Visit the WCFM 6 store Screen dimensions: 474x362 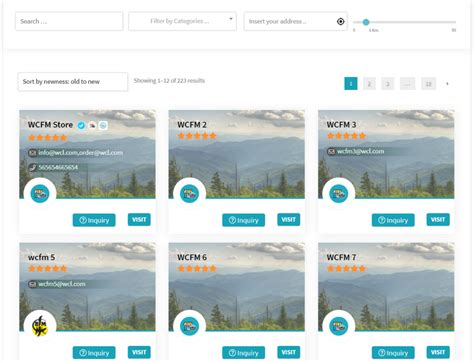(x=289, y=352)
